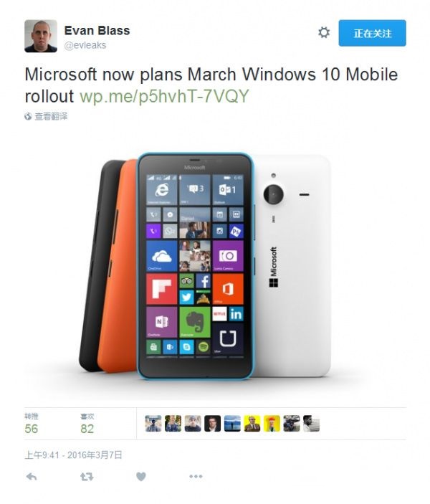
Task: Click the globe icon beside 查看翻译
Action: coord(28,116)
